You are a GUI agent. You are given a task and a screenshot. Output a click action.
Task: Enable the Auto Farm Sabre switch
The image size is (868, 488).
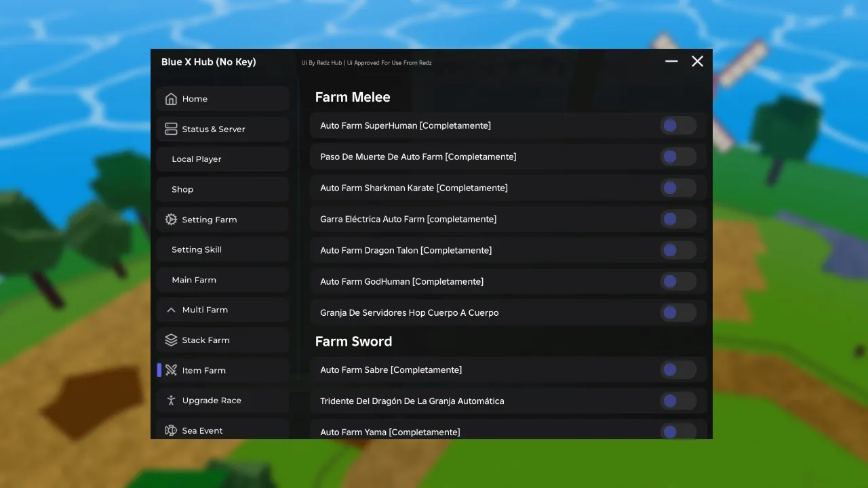[679, 369]
